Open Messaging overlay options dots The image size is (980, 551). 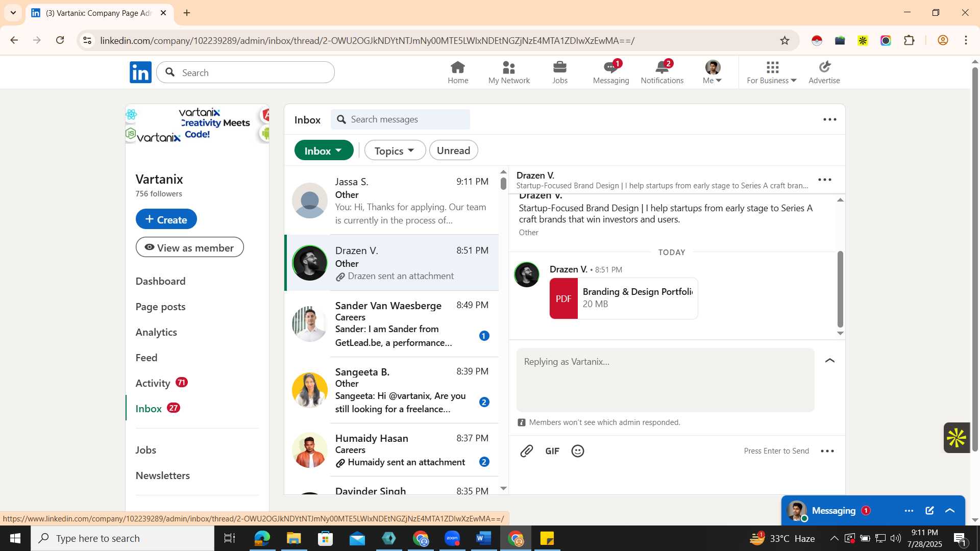click(909, 511)
